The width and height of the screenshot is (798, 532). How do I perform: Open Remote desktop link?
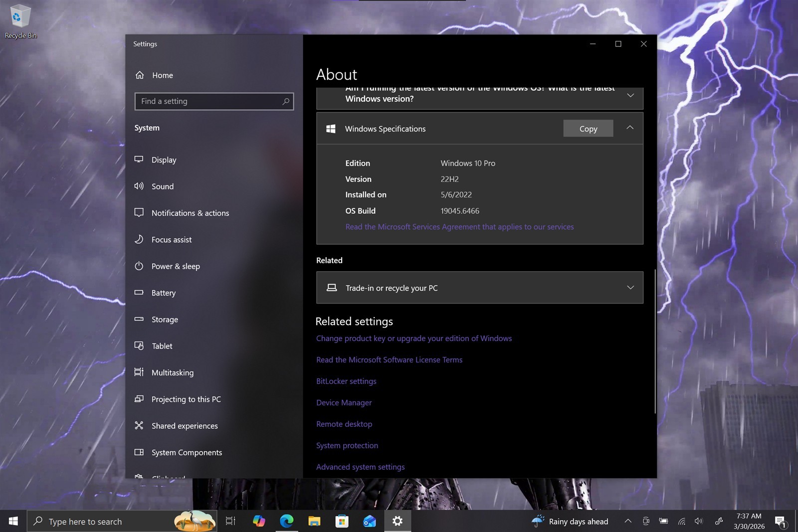[x=344, y=424]
